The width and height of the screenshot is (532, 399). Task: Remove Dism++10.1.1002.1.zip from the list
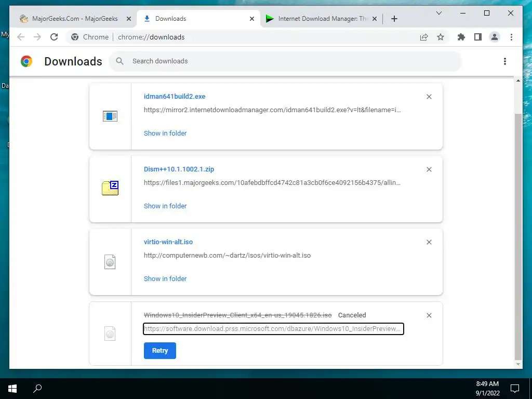click(x=429, y=169)
